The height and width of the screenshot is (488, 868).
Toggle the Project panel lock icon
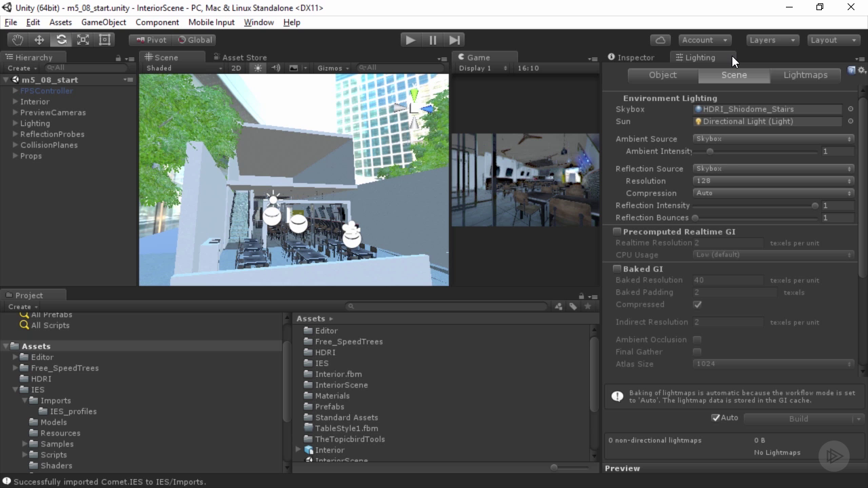581,296
